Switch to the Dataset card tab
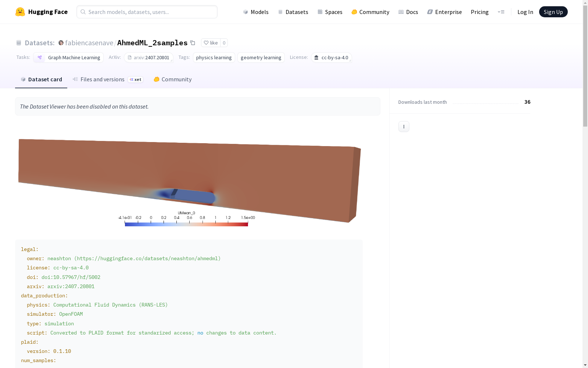The width and height of the screenshot is (588, 368). pos(41,79)
